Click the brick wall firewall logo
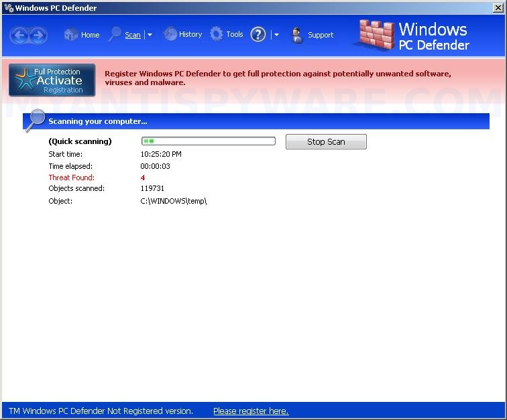The image size is (507, 420). (x=376, y=36)
